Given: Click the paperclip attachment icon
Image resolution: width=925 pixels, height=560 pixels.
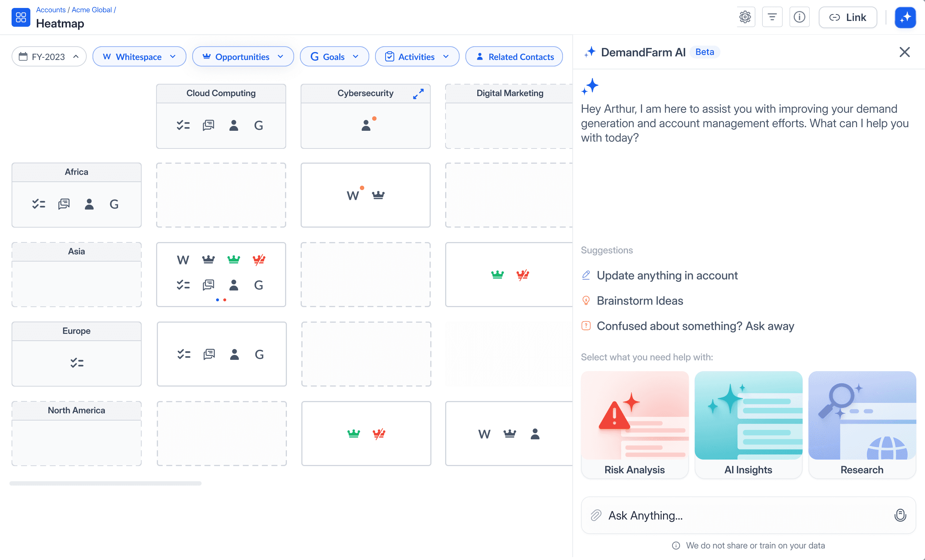Looking at the screenshot, I should click(596, 515).
